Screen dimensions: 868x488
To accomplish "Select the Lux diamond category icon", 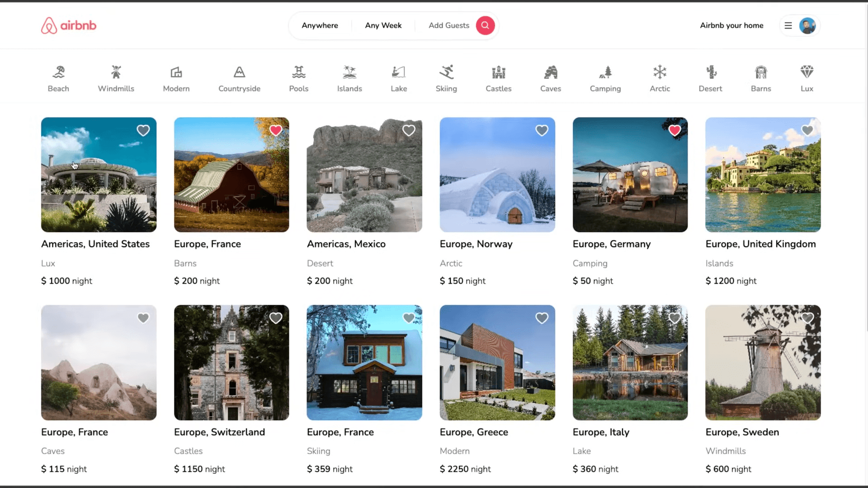I will click(807, 72).
